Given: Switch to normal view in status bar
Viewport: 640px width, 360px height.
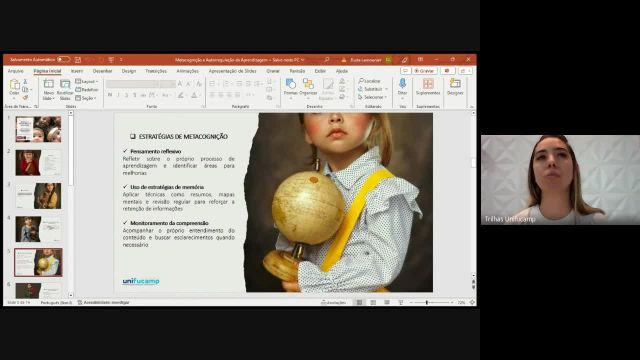Looking at the screenshot, I should [x=359, y=302].
